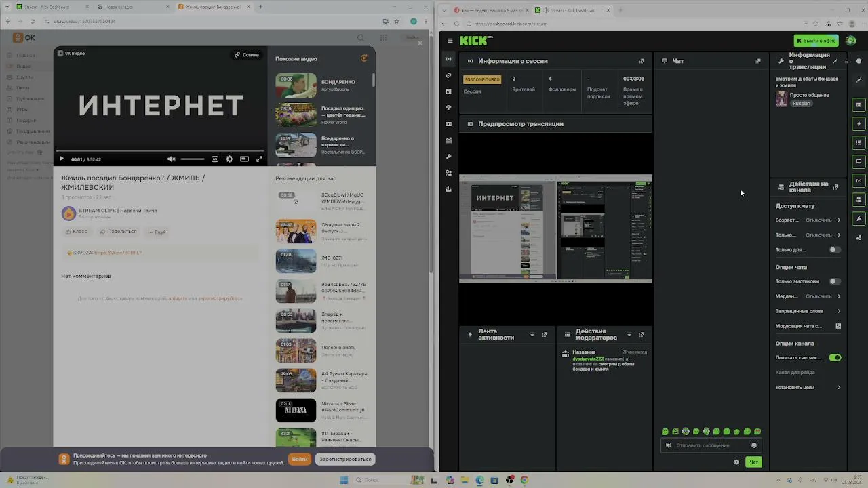Click the orange Войти login button
The image size is (868, 488).
click(x=300, y=459)
